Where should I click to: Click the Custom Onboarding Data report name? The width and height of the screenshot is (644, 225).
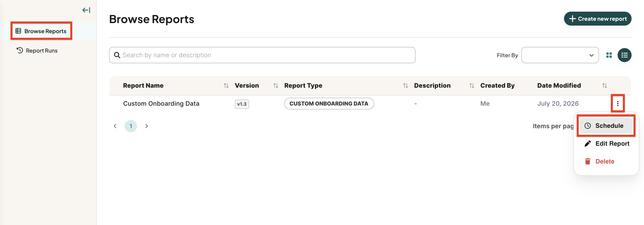click(x=161, y=103)
